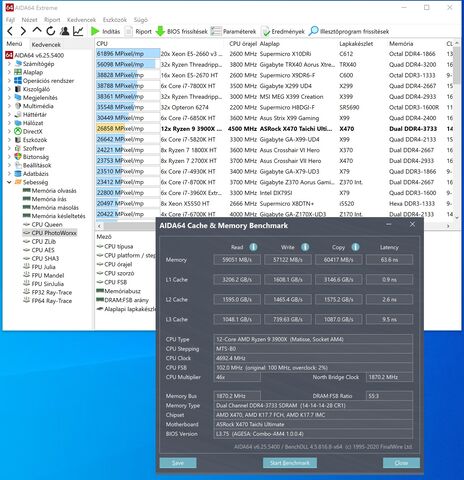This screenshot has width=464, height=480.
Task: Click the CPU órajel column header
Action: [x=243, y=44]
